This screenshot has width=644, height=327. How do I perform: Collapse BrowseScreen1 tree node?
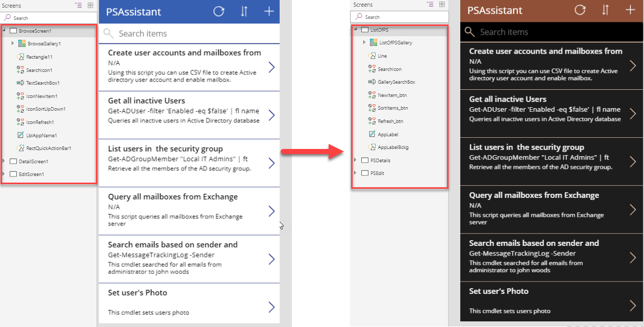(x=5, y=31)
